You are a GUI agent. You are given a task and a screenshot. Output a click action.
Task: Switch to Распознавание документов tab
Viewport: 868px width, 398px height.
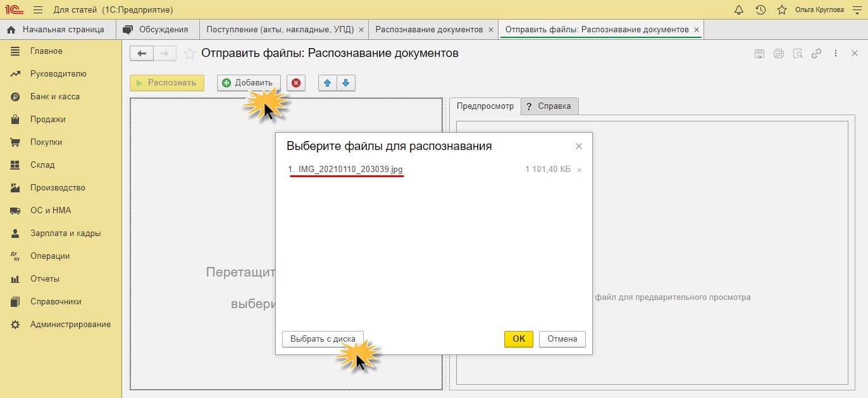(430, 30)
